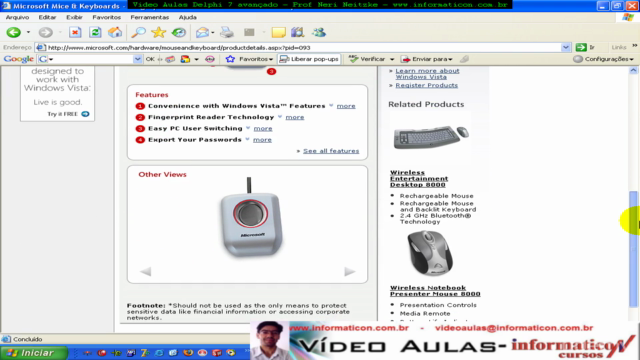Click the Try it FREE blue arrow
This screenshot has height=360, width=640.
(85, 114)
